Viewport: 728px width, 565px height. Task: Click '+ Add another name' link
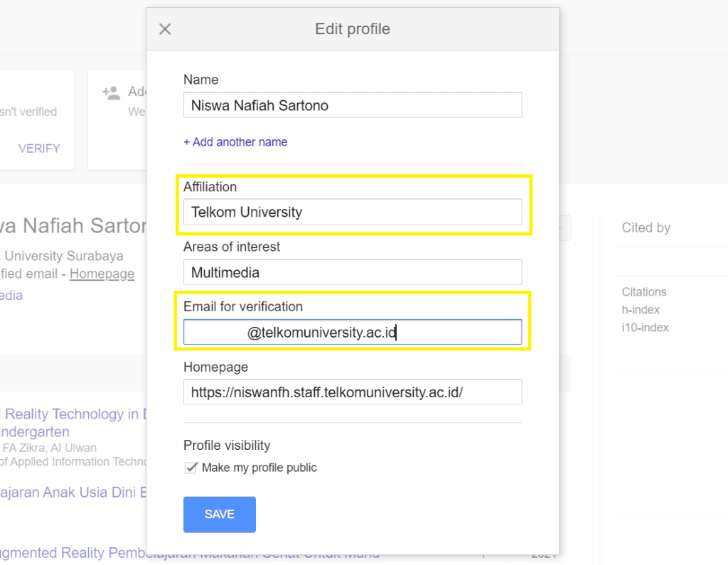(x=235, y=142)
